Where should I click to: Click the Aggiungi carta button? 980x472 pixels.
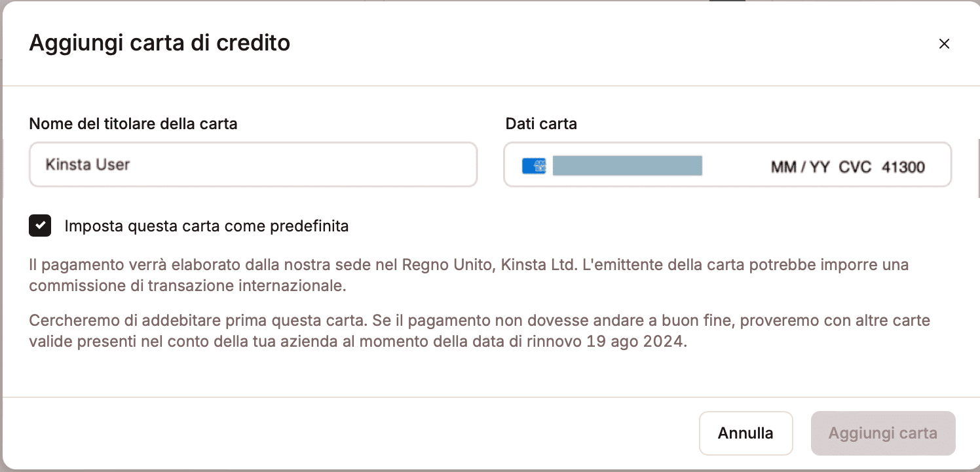[882, 433]
